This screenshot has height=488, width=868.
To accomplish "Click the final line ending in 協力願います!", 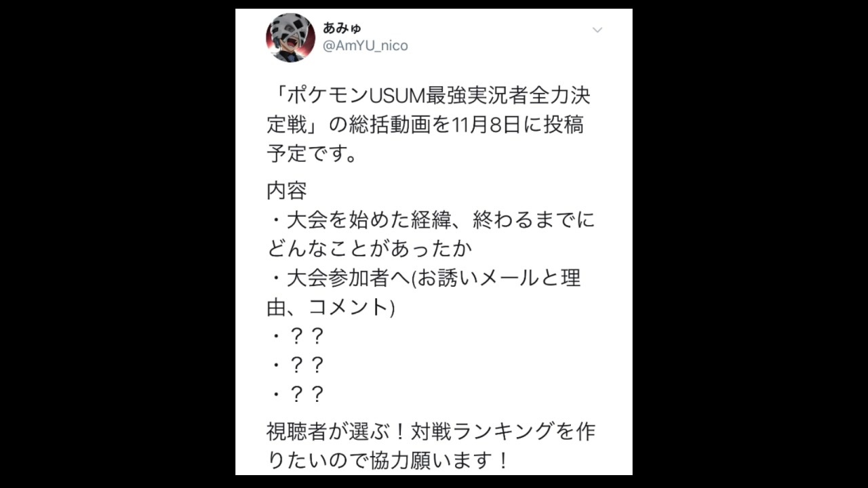I will pos(389,461).
